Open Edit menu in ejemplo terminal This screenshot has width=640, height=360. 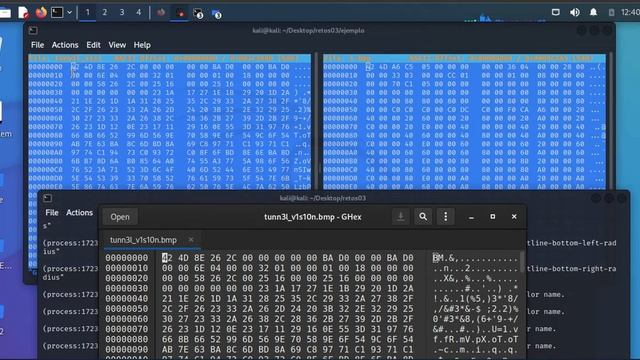[93, 45]
